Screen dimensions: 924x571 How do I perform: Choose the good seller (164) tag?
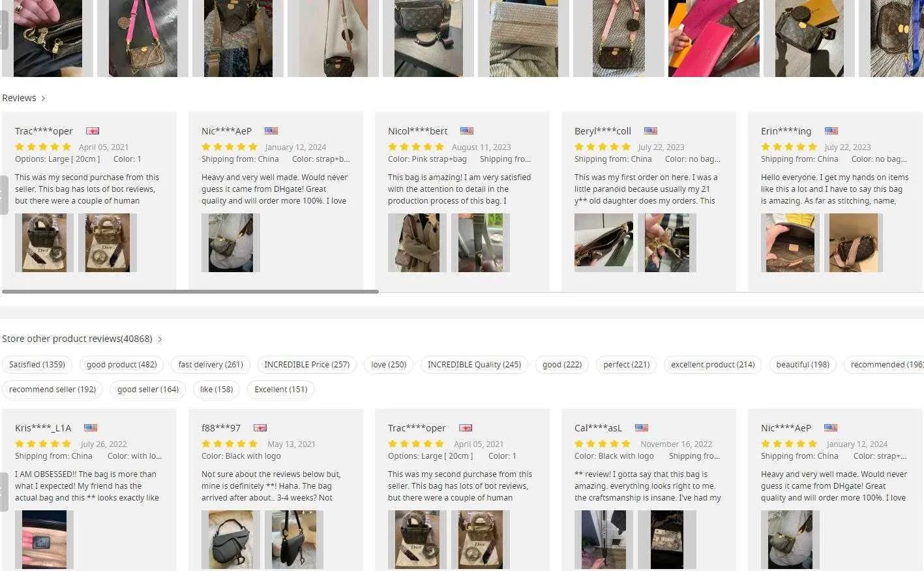coord(148,390)
